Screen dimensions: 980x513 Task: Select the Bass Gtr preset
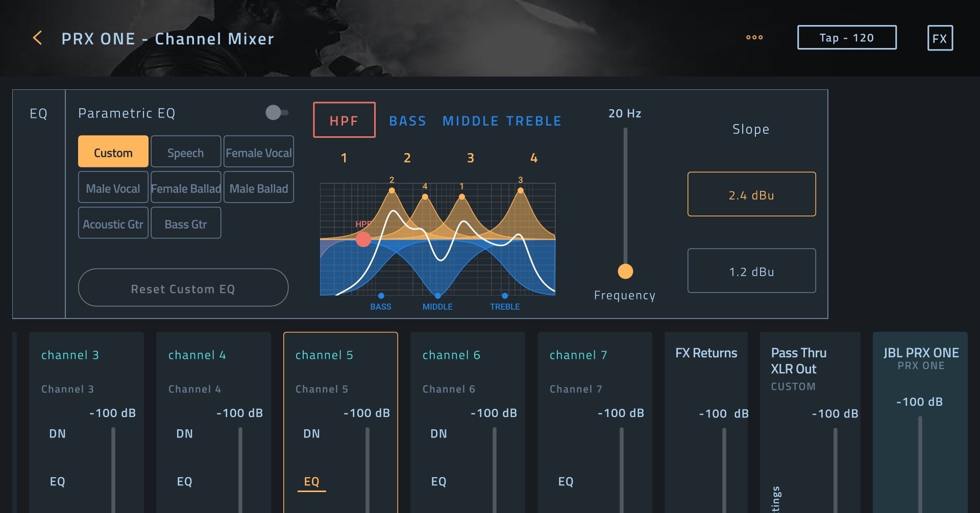tap(186, 223)
